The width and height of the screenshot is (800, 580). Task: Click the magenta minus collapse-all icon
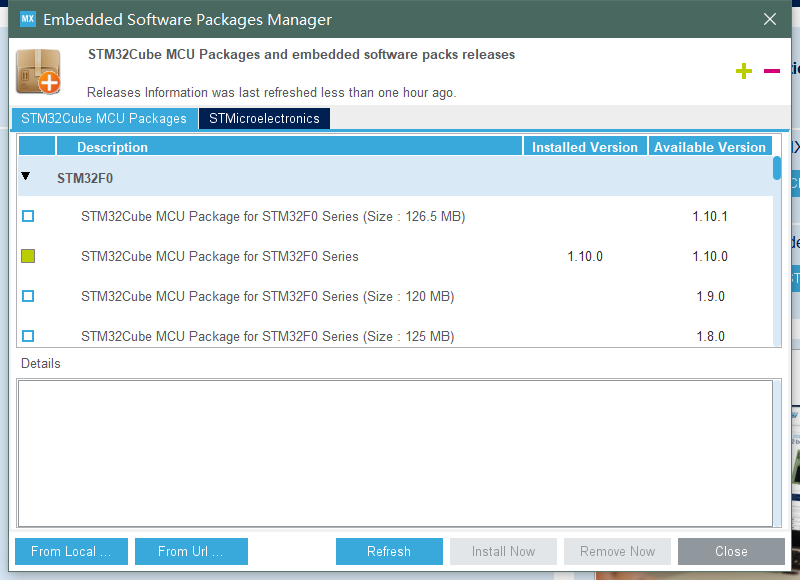tap(771, 71)
